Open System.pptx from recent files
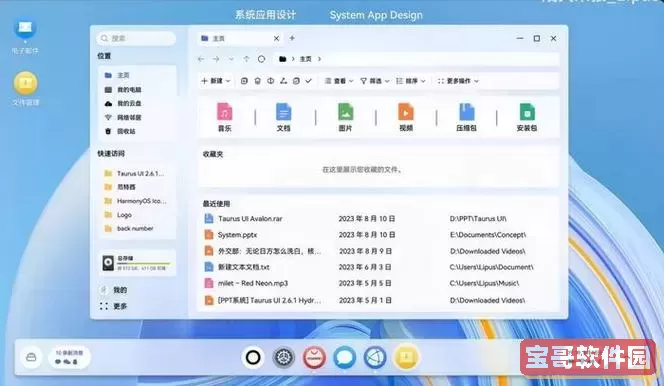 (237, 235)
